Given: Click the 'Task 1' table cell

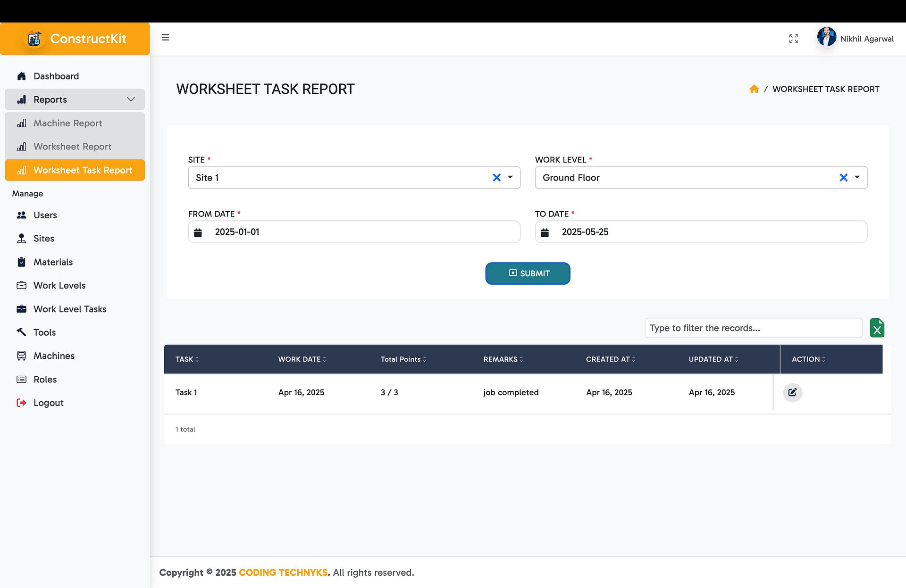Looking at the screenshot, I should tap(186, 392).
